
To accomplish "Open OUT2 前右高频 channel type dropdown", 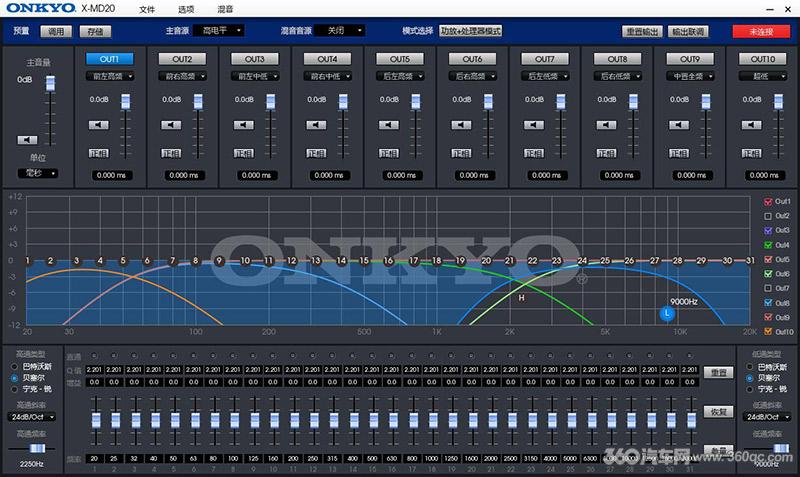I will (182, 77).
